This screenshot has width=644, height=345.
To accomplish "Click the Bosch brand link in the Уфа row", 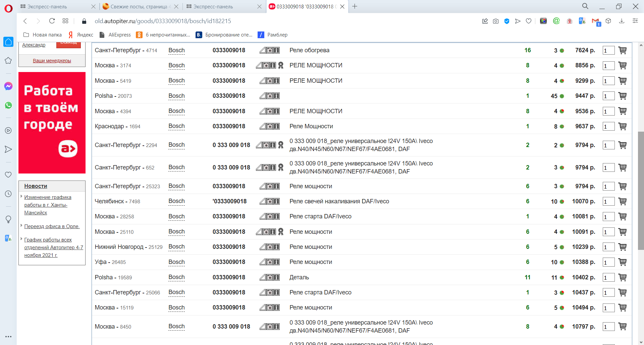I will tap(176, 262).
